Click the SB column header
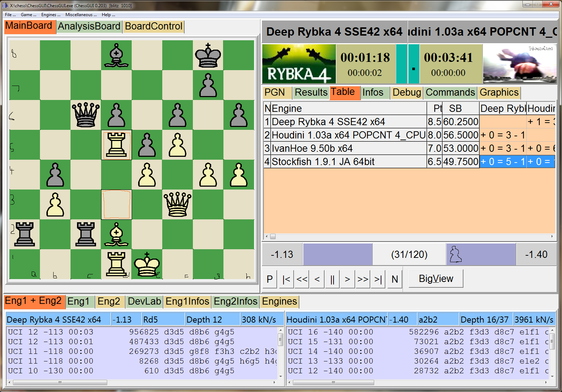Image resolution: width=562 pixels, height=392 pixels. click(x=461, y=109)
